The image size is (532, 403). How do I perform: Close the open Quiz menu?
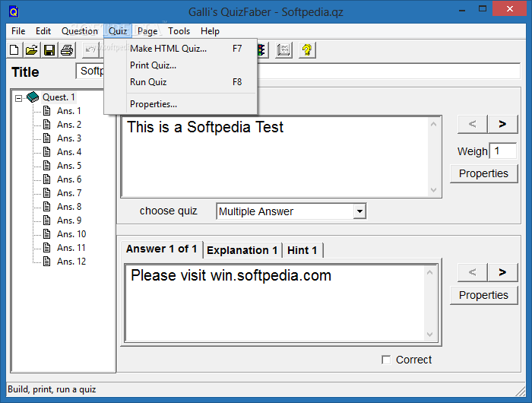pos(118,31)
